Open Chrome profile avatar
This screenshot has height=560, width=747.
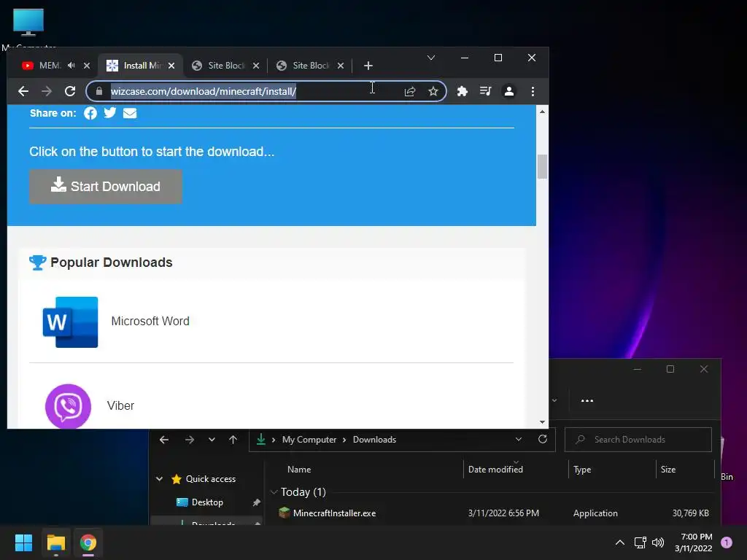[508, 91]
